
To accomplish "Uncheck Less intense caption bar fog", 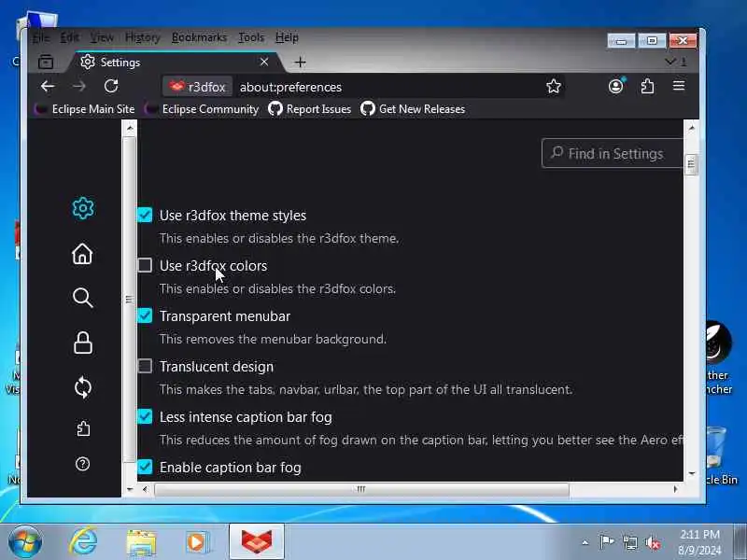I will click(145, 416).
